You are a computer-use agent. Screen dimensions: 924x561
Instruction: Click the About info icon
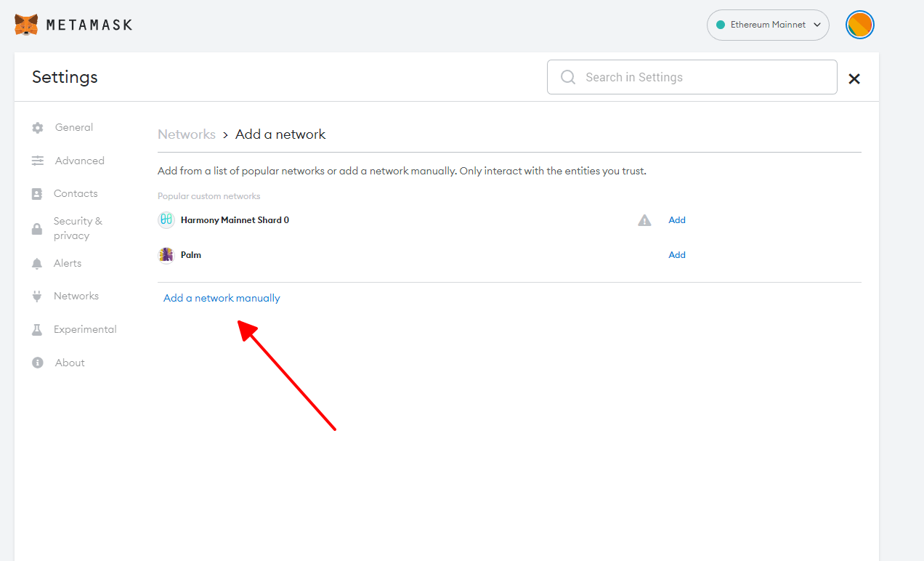coord(38,363)
